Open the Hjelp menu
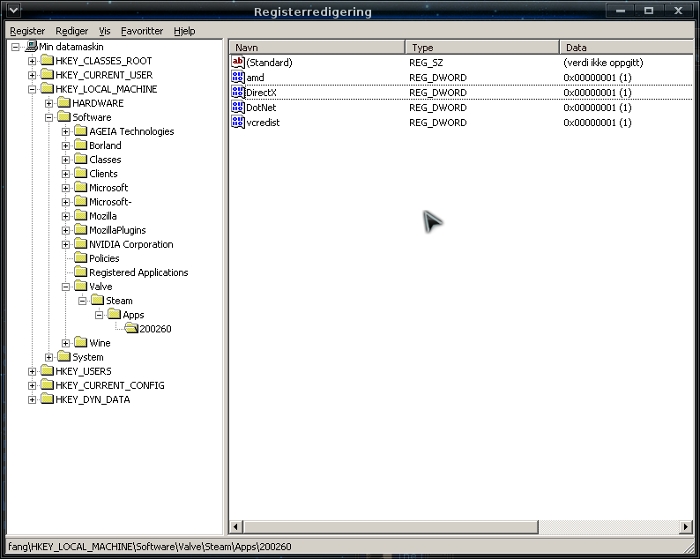Screen dimensions: 700x559 [x=184, y=31]
